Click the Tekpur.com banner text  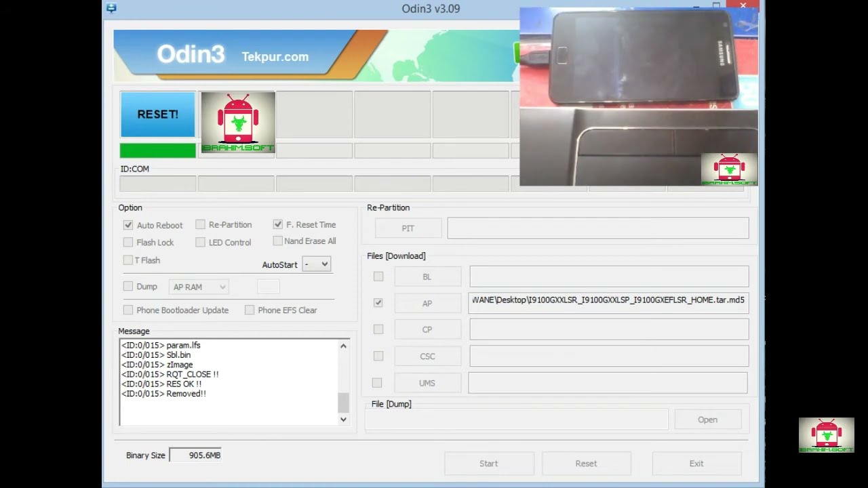pyautogui.click(x=275, y=57)
